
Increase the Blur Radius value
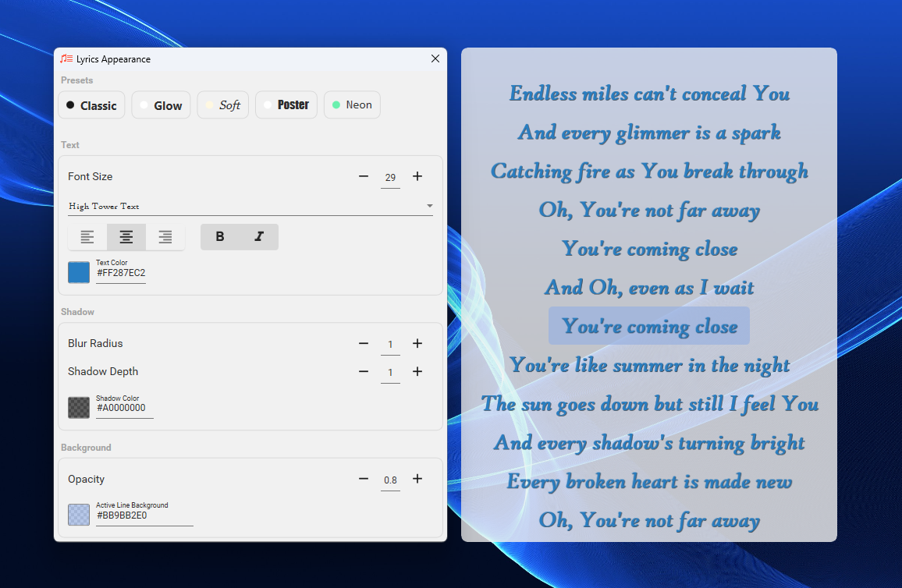[417, 343]
